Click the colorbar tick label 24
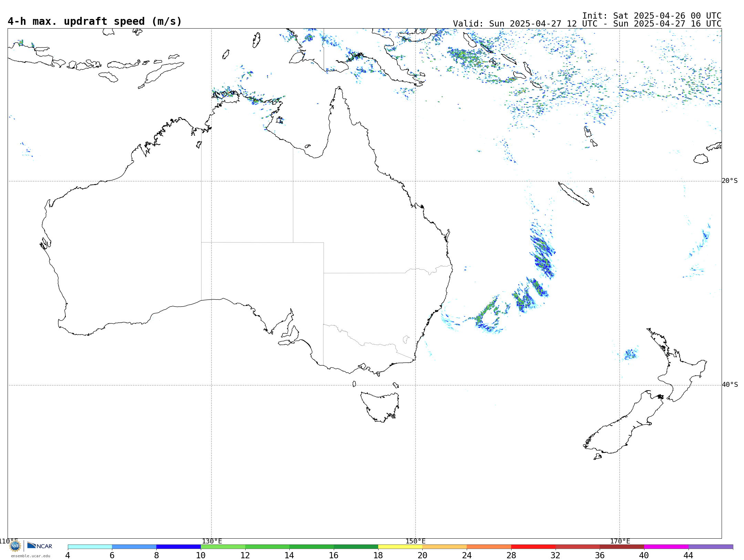The image size is (744, 560). click(x=467, y=555)
